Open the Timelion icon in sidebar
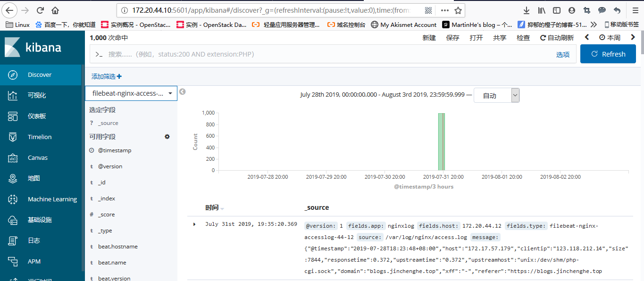Screen dimensions: 644x281 [13, 137]
